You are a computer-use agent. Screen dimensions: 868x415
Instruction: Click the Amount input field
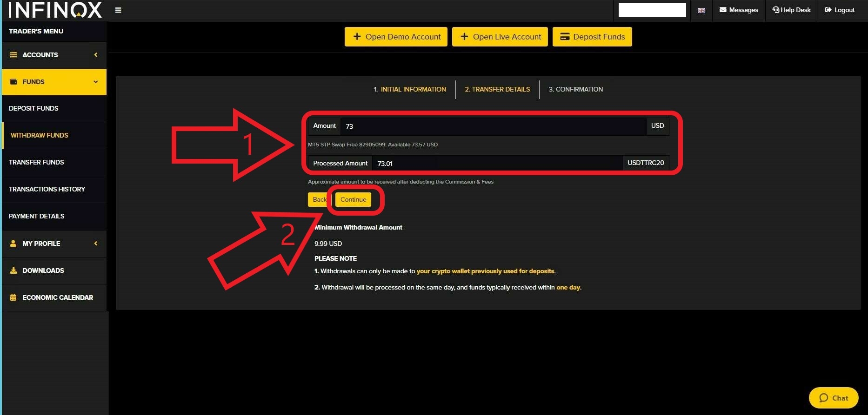493,126
